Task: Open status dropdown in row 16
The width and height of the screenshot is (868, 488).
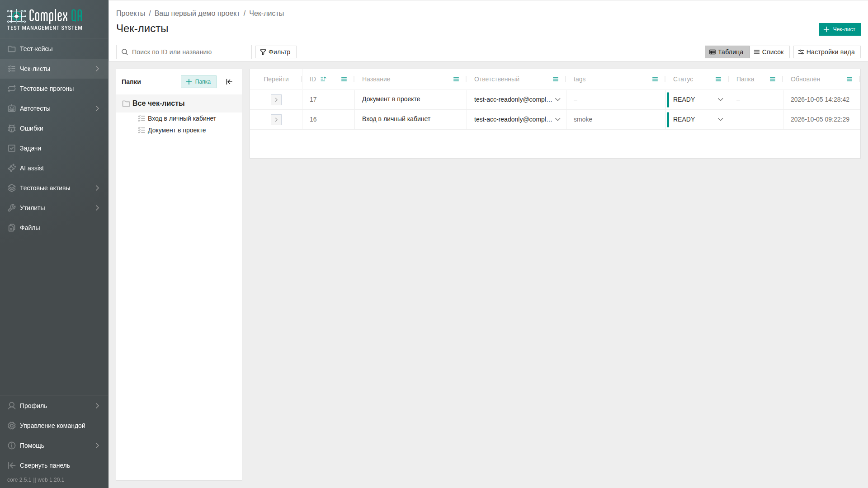Action: tap(721, 119)
